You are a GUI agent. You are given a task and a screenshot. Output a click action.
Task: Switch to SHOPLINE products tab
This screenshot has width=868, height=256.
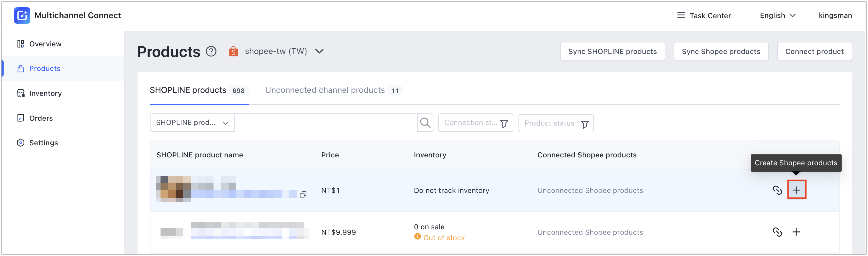click(x=199, y=90)
